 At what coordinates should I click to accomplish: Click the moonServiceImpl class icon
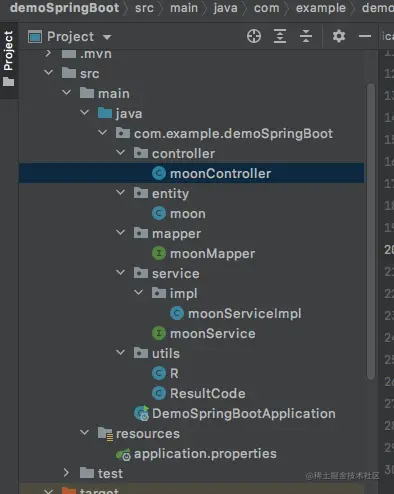click(x=177, y=313)
